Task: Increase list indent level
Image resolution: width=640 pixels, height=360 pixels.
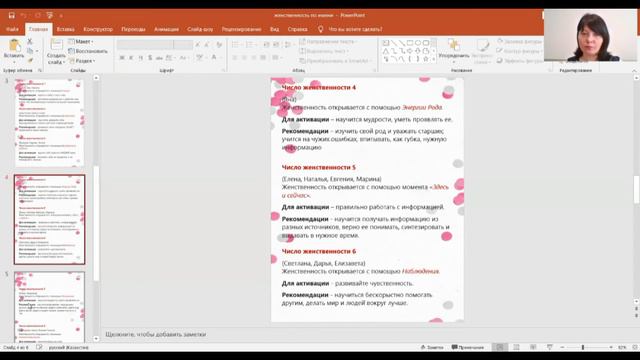Action: tap(276, 44)
